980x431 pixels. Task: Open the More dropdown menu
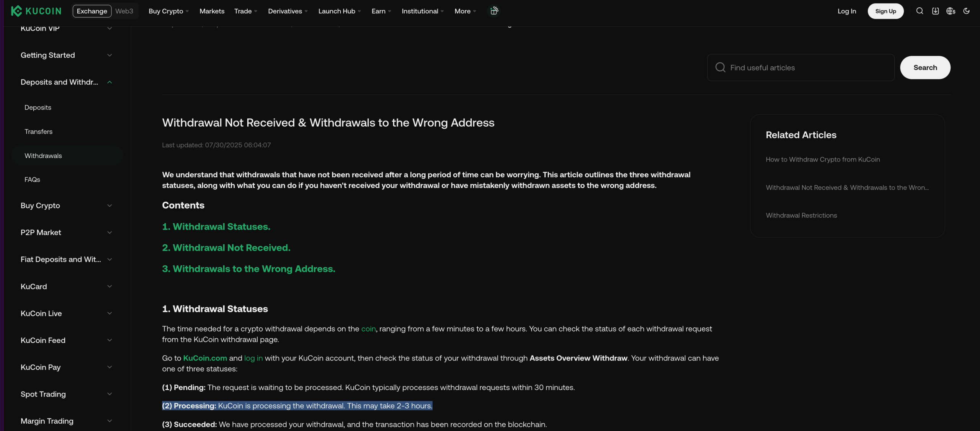(465, 11)
